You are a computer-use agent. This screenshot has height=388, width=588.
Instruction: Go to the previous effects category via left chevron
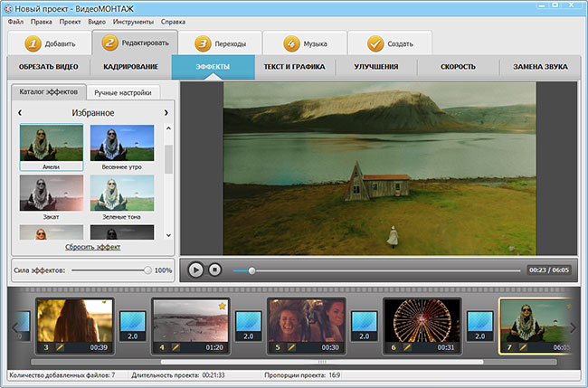click(20, 112)
